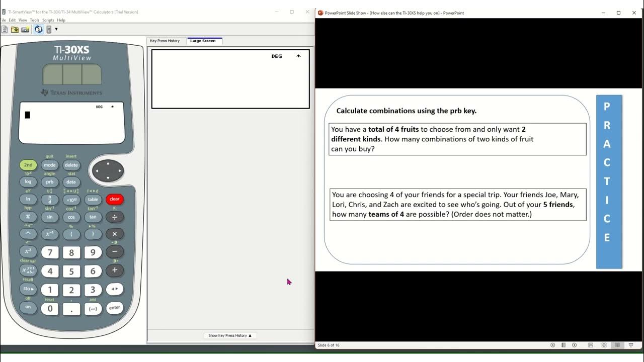Click the sto store key
Screen dimensions: 644x362
click(x=28, y=289)
